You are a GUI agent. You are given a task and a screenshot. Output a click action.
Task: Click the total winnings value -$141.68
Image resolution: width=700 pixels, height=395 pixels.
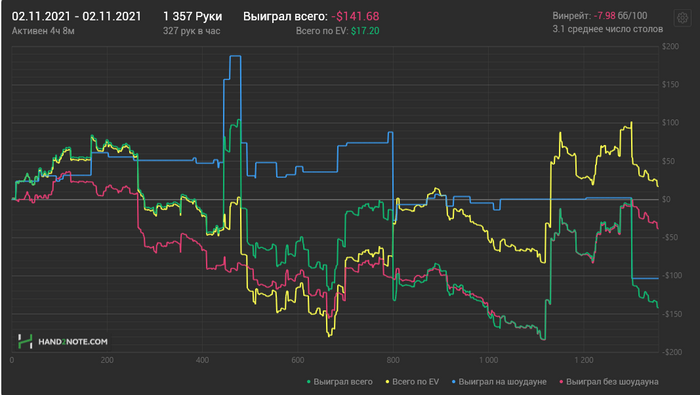tap(355, 17)
